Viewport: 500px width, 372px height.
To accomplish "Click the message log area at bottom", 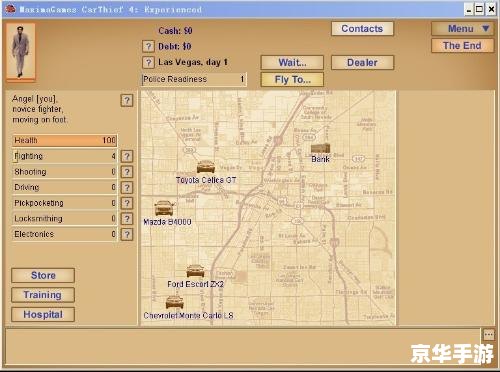I will (243, 346).
